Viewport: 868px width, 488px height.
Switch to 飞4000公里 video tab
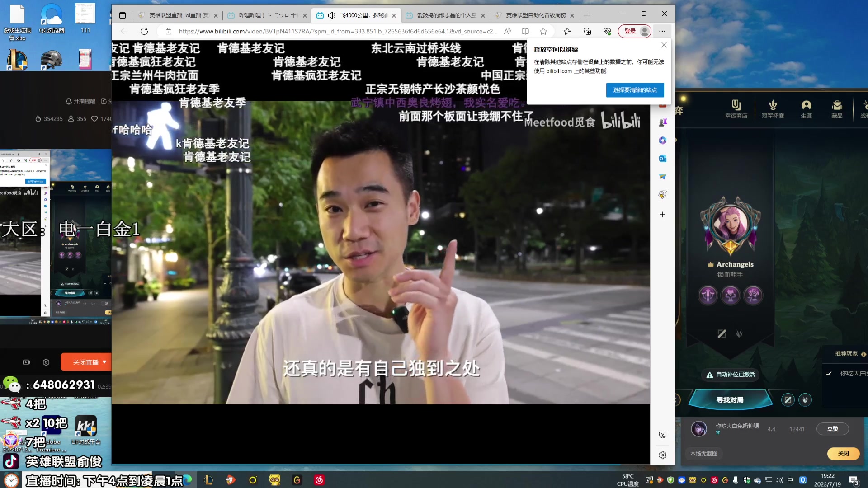pyautogui.click(x=357, y=15)
